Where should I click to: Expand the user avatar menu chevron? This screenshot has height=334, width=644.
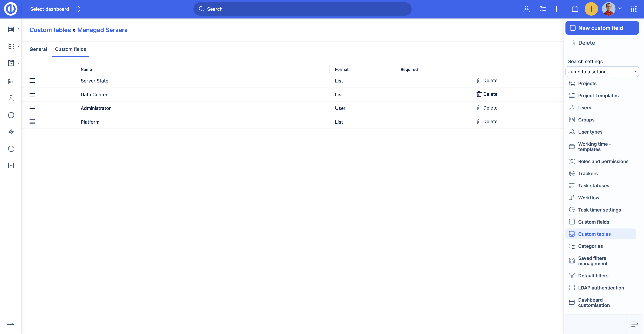pos(620,9)
